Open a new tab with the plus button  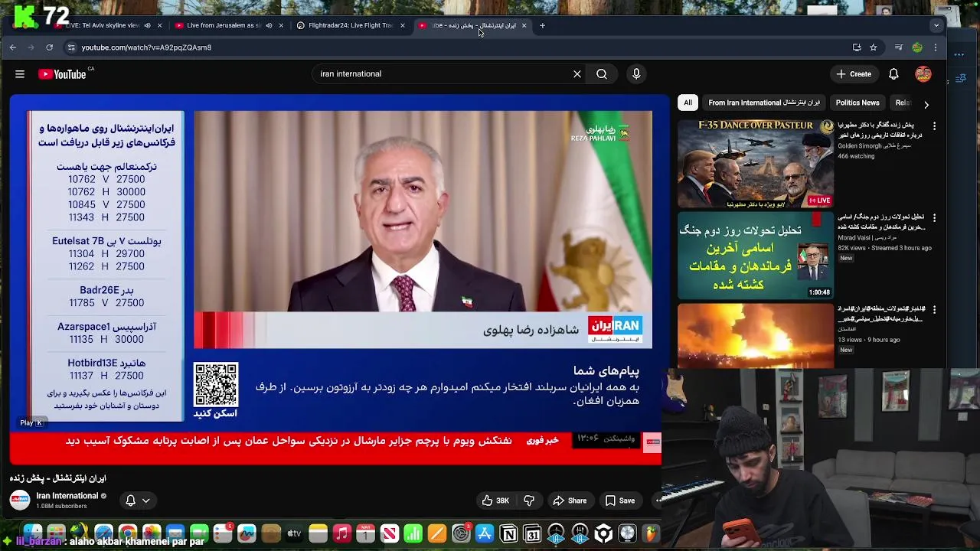pyautogui.click(x=542, y=25)
